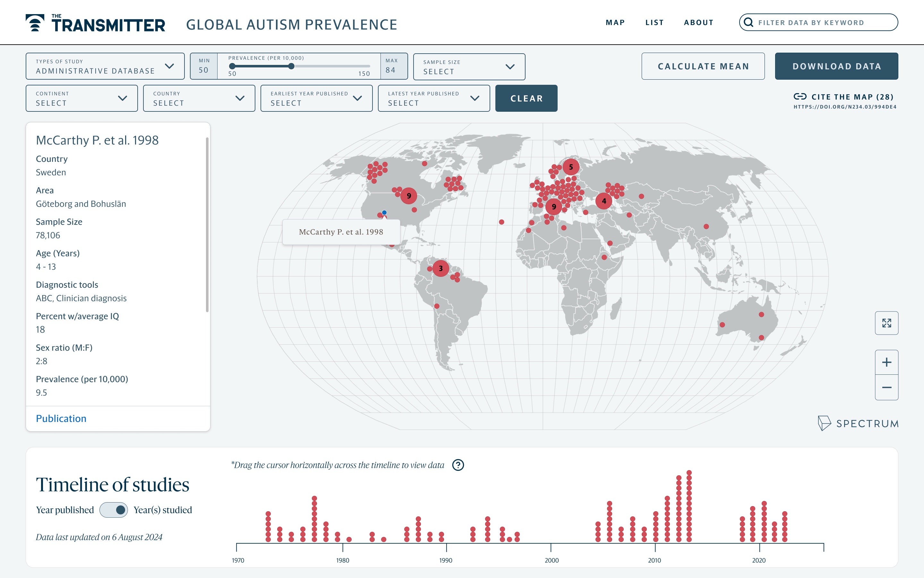Select the cluster marker 5 over Scandinavia
924x578 pixels.
pos(571,167)
